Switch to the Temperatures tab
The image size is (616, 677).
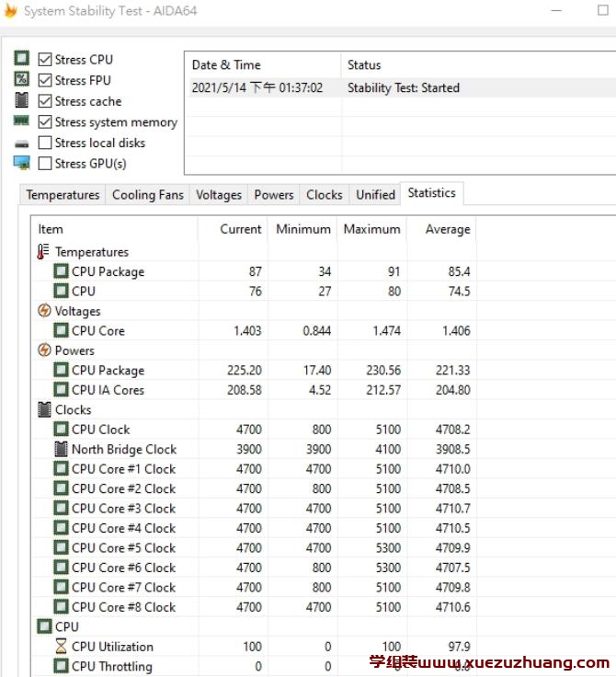click(63, 195)
